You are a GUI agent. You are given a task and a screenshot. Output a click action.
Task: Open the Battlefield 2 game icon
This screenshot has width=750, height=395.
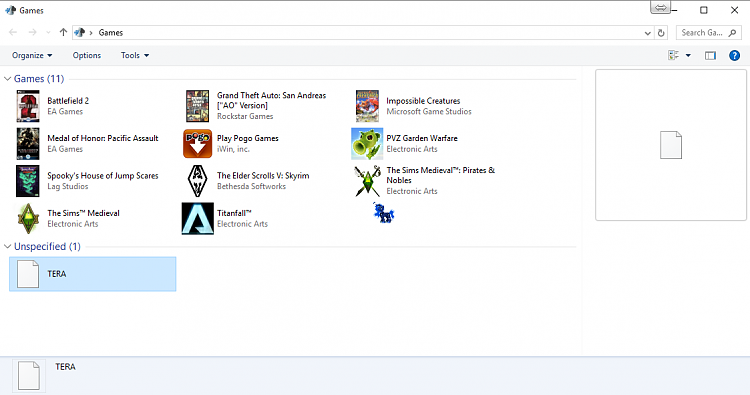click(x=28, y=106)
